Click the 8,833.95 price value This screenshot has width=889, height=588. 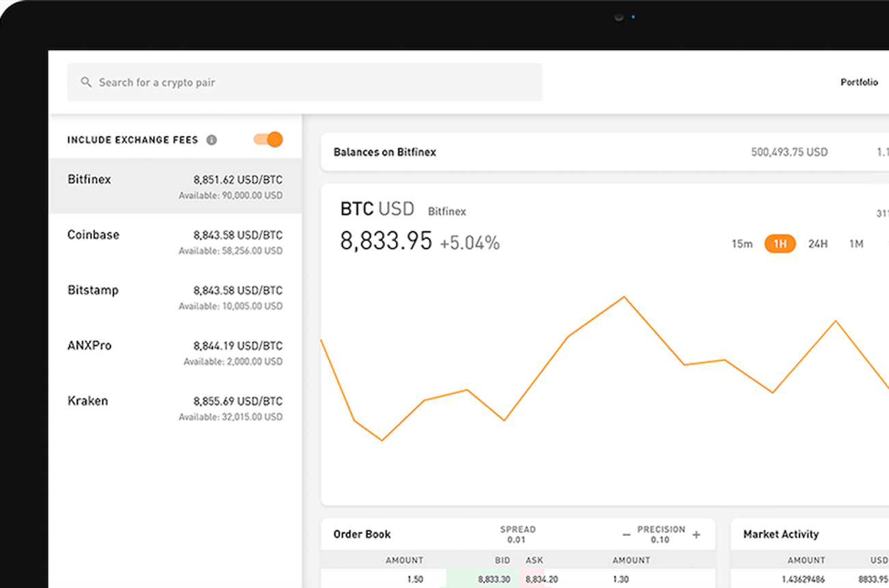tap(386, 241)
